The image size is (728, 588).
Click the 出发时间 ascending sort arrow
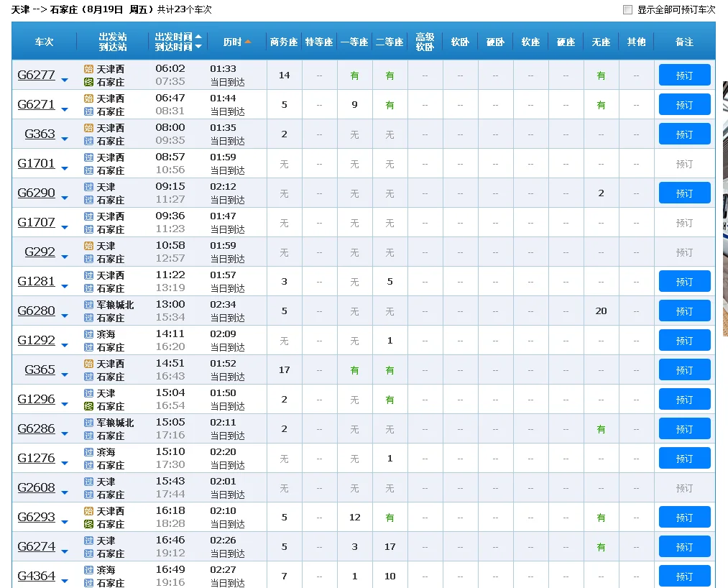click(x=198, y=37)
